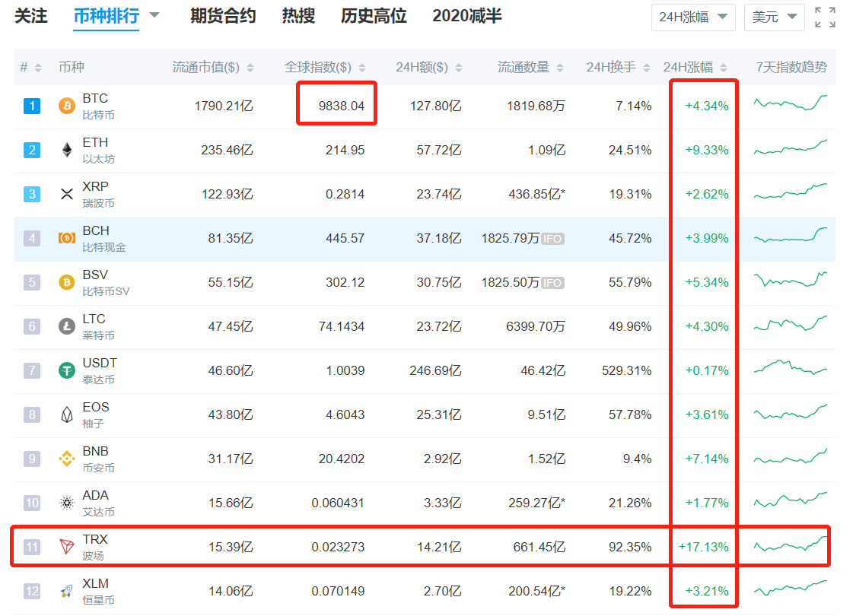The width and height of the screenshot is (856, 616).
Task: Open the XLM 恒星币 coin link
Action: coord(98,592)
